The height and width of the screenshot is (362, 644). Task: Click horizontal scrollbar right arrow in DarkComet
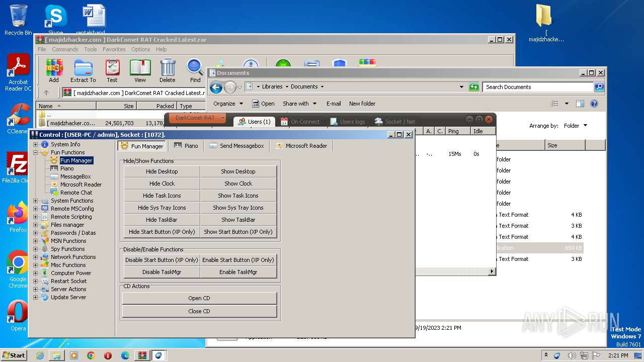492,271
